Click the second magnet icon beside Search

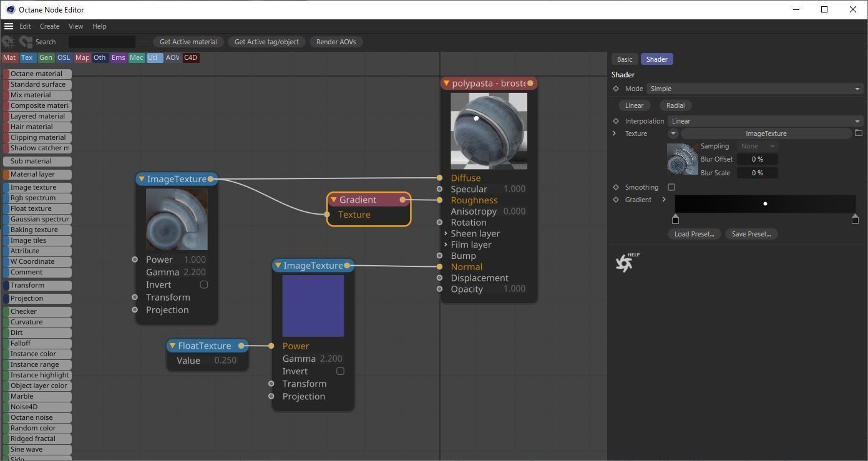point(26,42)
